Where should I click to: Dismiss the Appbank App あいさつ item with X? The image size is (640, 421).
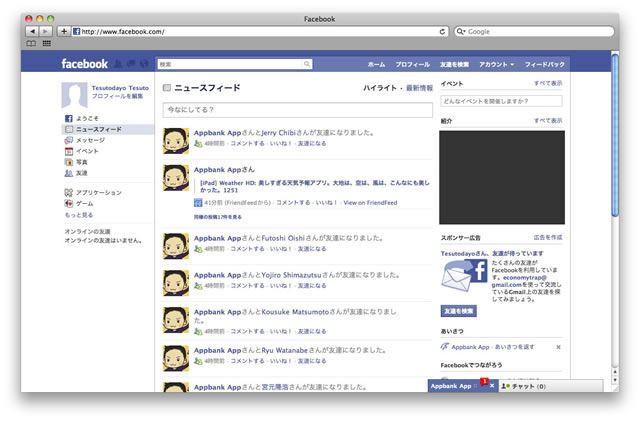point(558,347)
